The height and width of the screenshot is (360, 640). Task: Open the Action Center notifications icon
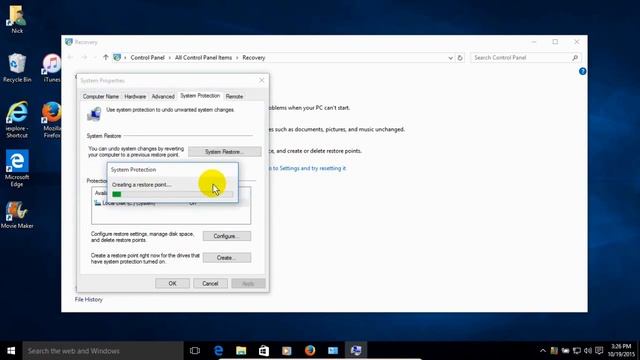point(599,351)
